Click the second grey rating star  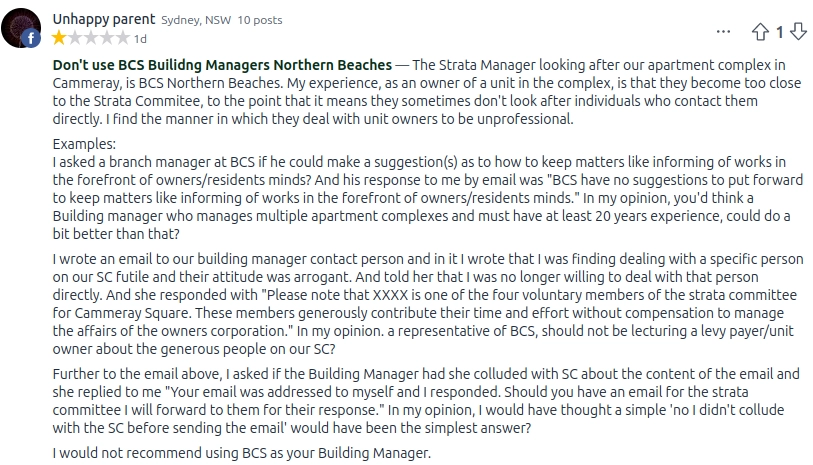point(75,38)
